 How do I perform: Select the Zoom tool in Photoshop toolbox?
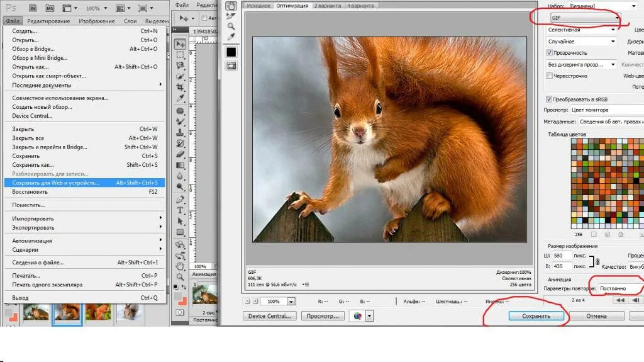coord(180,277)
